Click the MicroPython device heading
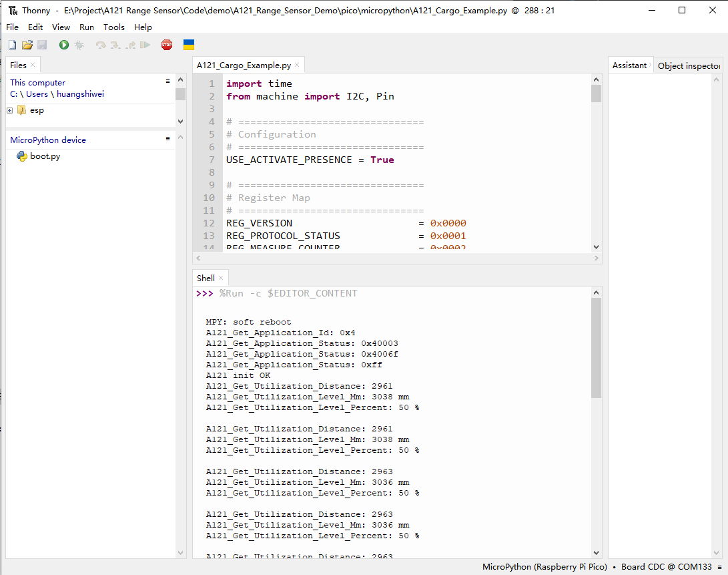 click(x=48, y=140)
